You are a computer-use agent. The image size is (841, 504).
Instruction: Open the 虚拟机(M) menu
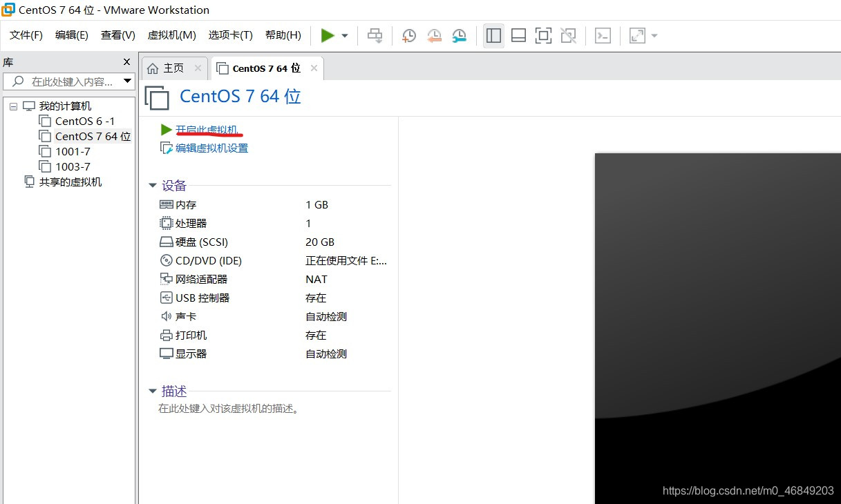172,35
